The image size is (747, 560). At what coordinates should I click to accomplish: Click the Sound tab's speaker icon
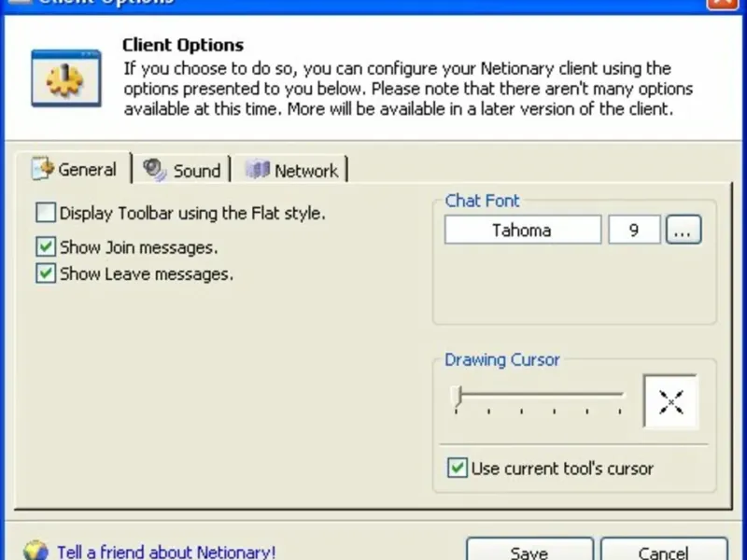[x=154, y=170]
